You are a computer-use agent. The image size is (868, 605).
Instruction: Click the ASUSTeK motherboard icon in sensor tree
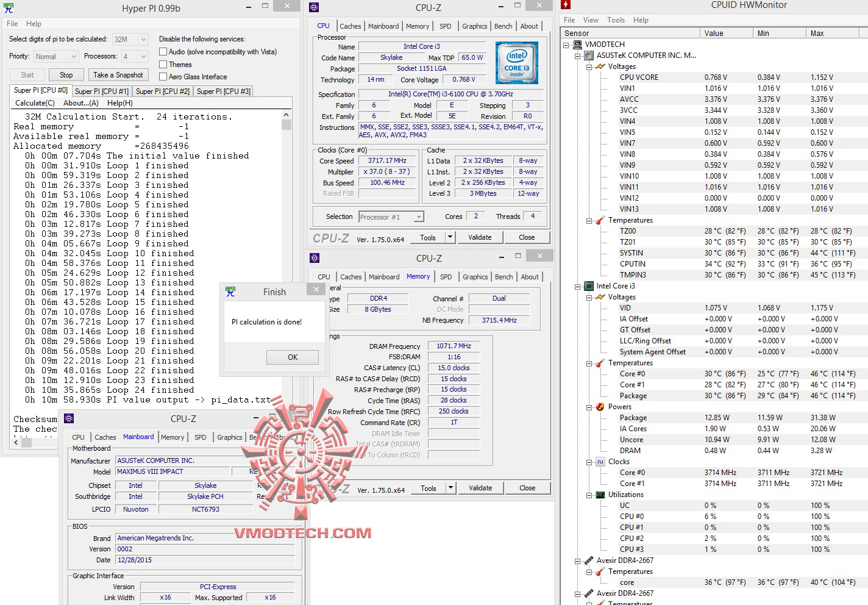click(x=589, y=55)
